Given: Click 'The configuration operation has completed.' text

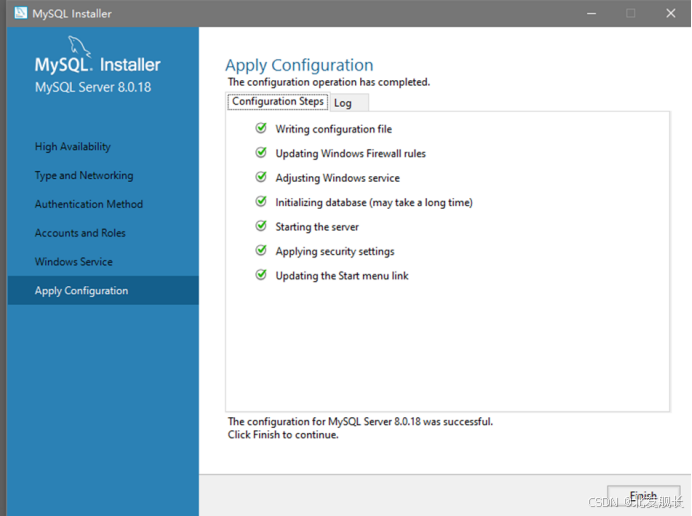Looking at the screenshot, I should pyautogui.click(x=329, y=82).
